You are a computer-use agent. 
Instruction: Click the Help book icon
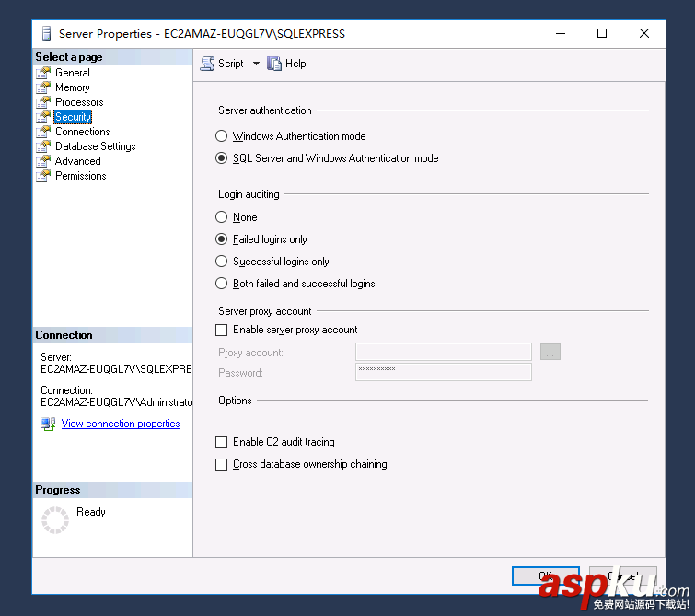pyautogui.click(x=274, y=64)
